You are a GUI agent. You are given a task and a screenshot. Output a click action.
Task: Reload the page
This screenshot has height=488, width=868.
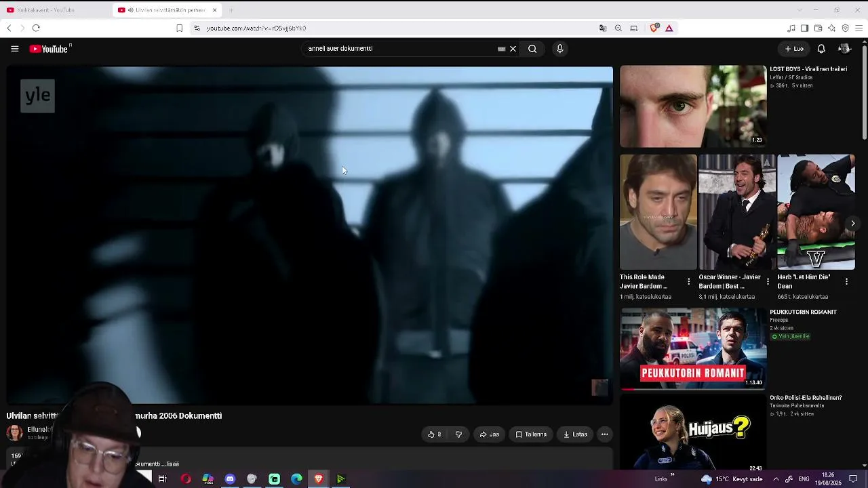(36, 28)
